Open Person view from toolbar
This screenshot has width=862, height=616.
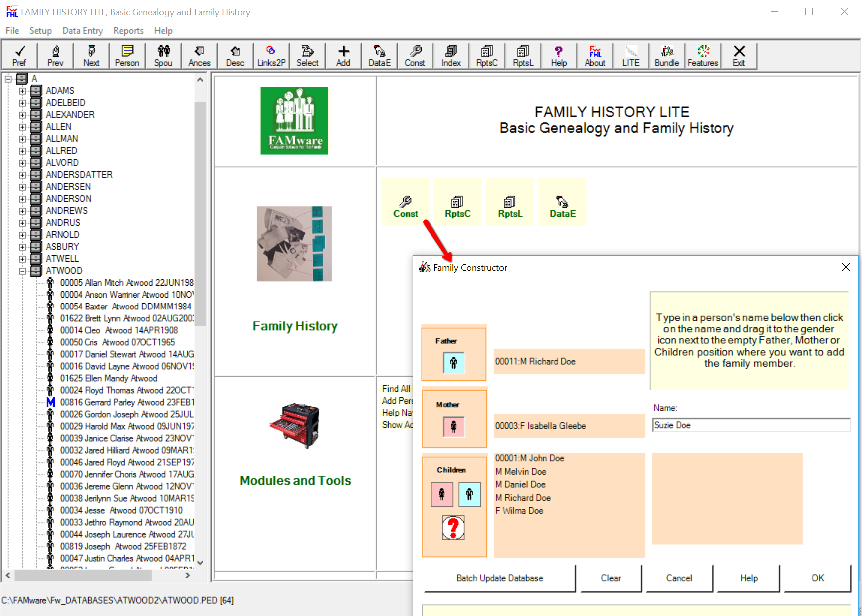127,56
